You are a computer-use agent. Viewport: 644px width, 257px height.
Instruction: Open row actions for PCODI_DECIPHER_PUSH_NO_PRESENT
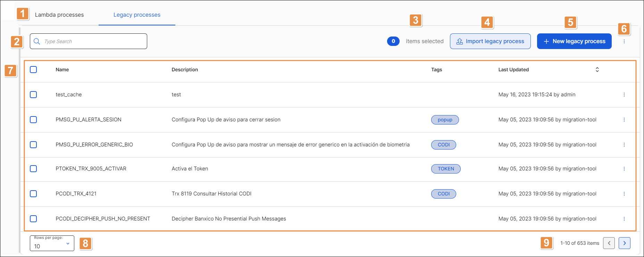click(624, 219)
